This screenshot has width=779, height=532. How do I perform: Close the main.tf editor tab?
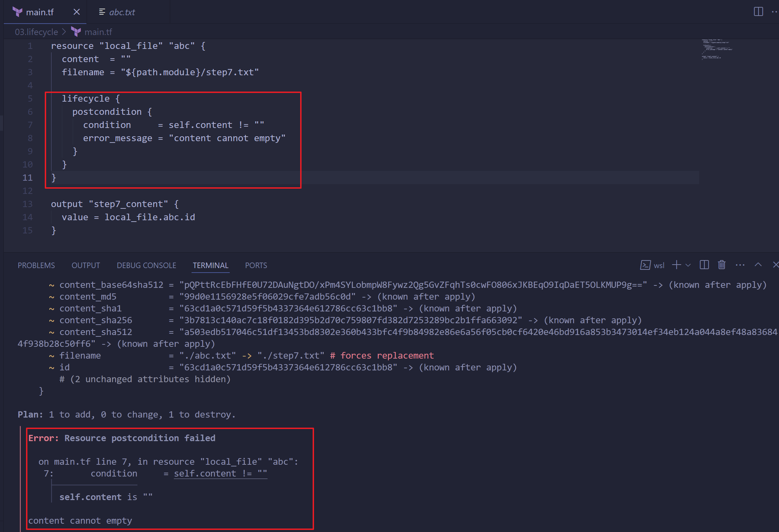tap(77, 12)
